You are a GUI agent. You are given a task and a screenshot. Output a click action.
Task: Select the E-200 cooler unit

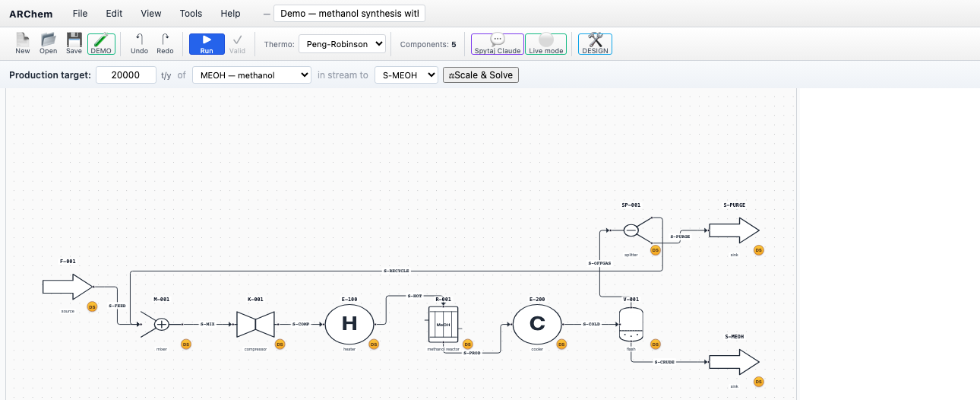(537, 324)
